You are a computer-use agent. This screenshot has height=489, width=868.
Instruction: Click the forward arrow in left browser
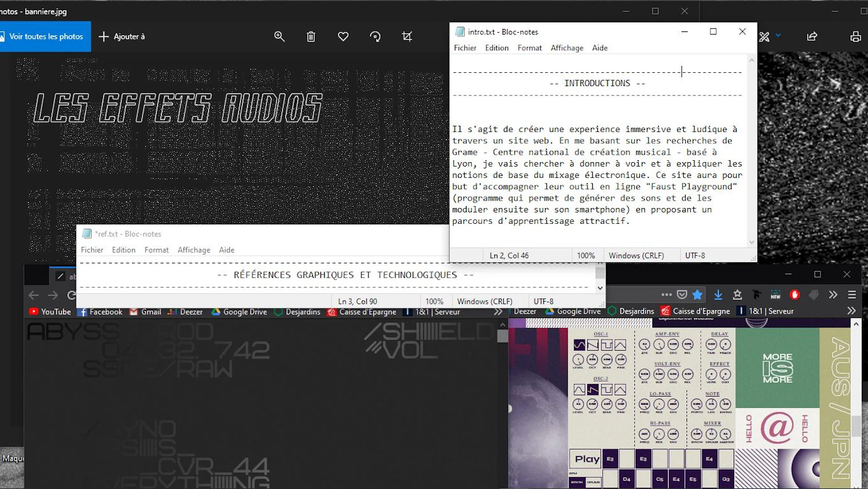[53, 295]
